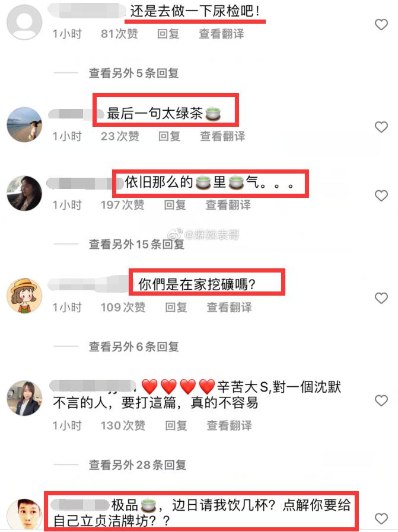Image resolution: width=398 pixels, height=532 pixels.
Task: Like the comment 还是去做一下尿检吧
Action: (381, 24)
